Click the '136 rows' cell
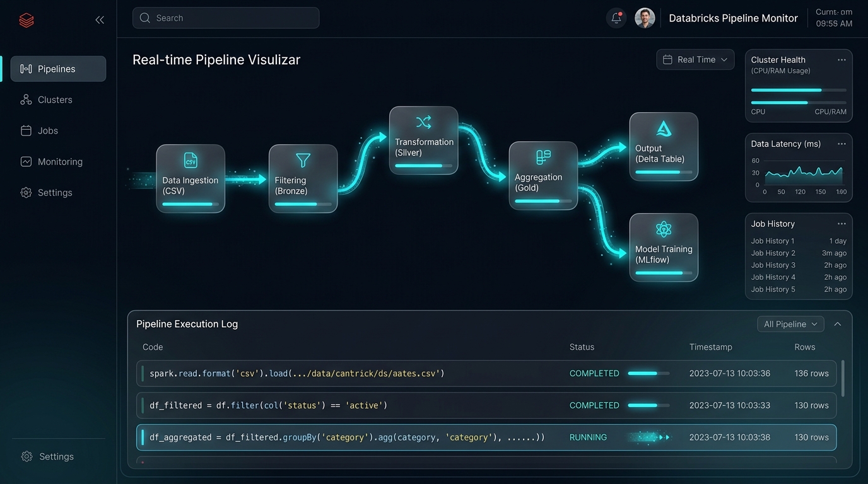868x484 pixels. click(x=811, y=373)
